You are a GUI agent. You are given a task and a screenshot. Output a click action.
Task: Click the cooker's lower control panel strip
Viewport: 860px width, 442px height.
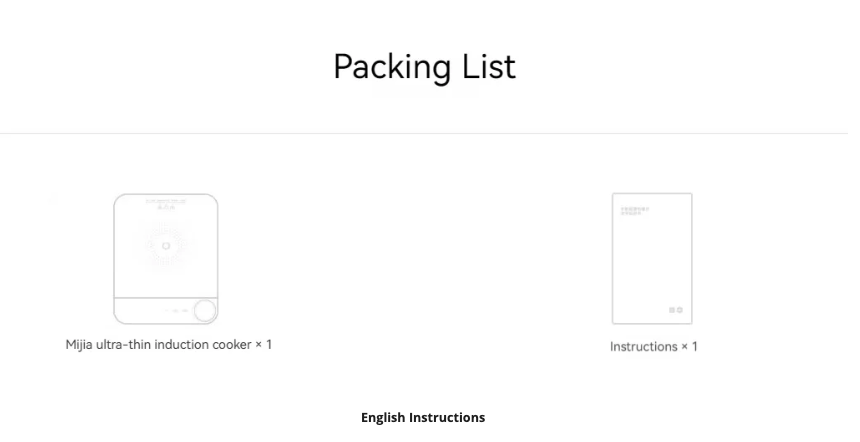tap(166, 311)
